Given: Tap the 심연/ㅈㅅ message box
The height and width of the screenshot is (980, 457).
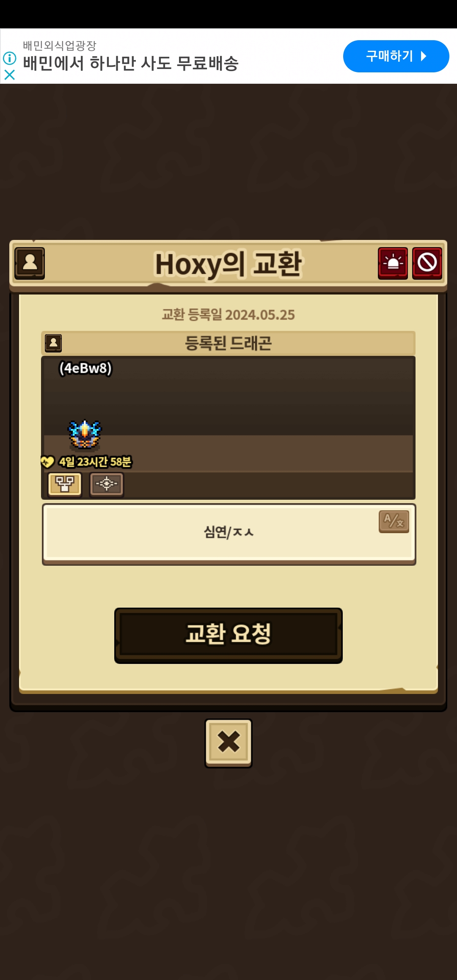Looking at the screenshot, I should click(229, 534).
